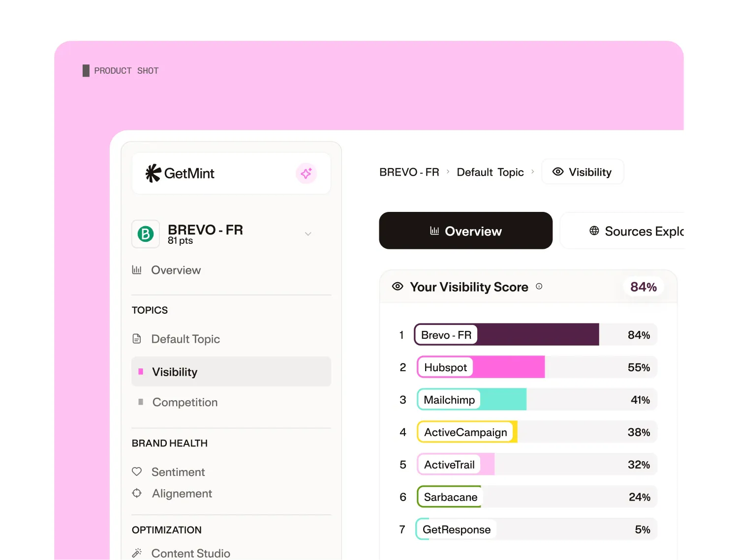Open Overview in the sidebar
This screenshot has height=560, width=738.
[176, 270]
